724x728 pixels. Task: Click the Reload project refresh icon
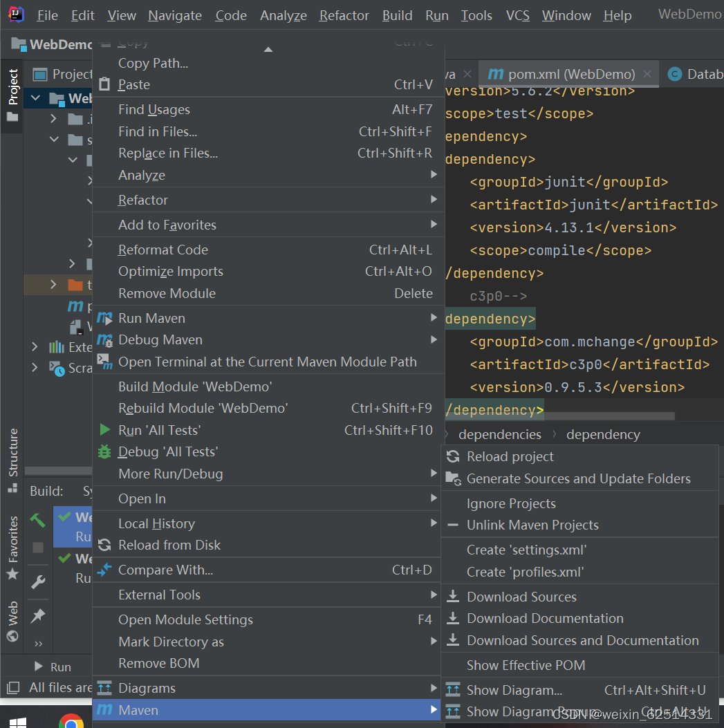click(x=453, y=456)
